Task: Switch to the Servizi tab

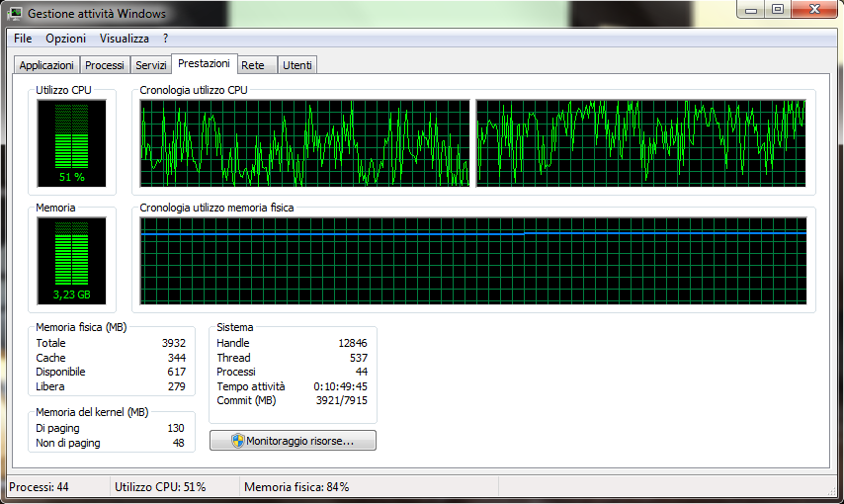Action: (x=150, y=65)
